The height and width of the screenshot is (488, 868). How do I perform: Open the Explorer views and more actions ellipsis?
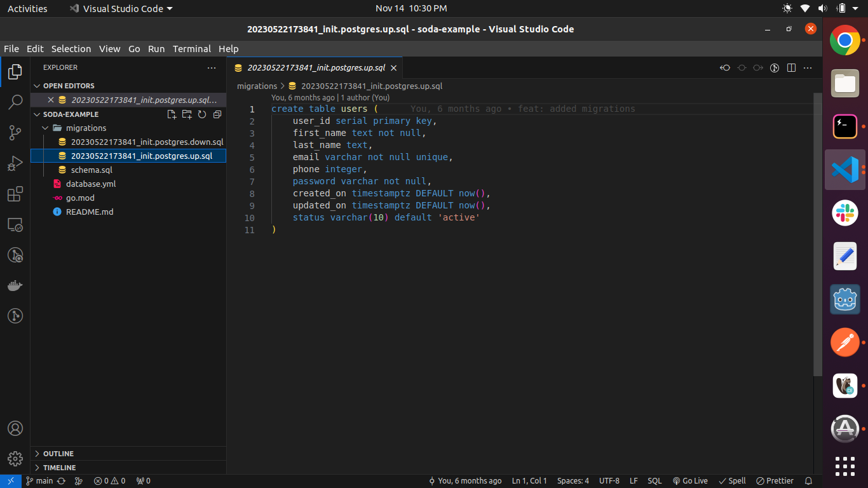(x=212, y=67)
